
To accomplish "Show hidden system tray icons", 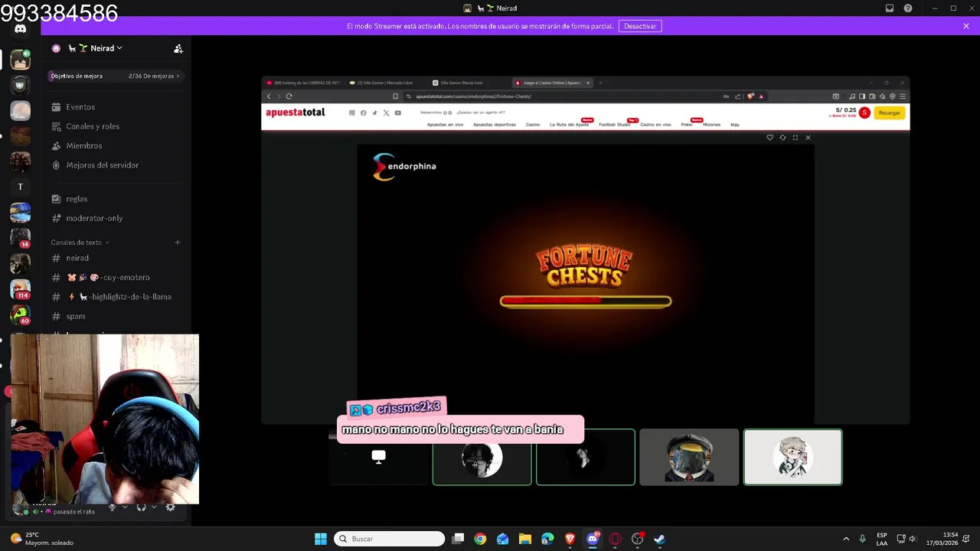I will [846, 539].
